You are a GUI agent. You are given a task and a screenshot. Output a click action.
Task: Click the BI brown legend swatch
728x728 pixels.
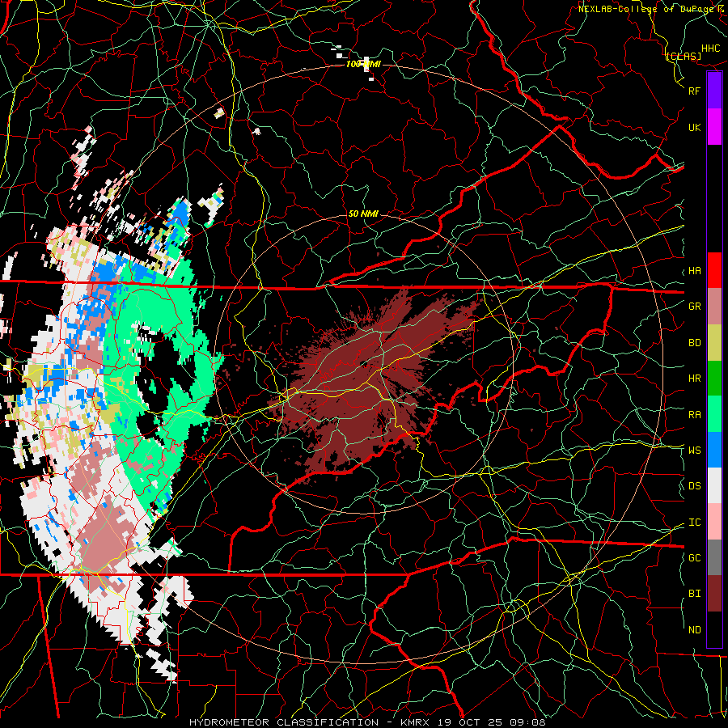pos(714,594)
